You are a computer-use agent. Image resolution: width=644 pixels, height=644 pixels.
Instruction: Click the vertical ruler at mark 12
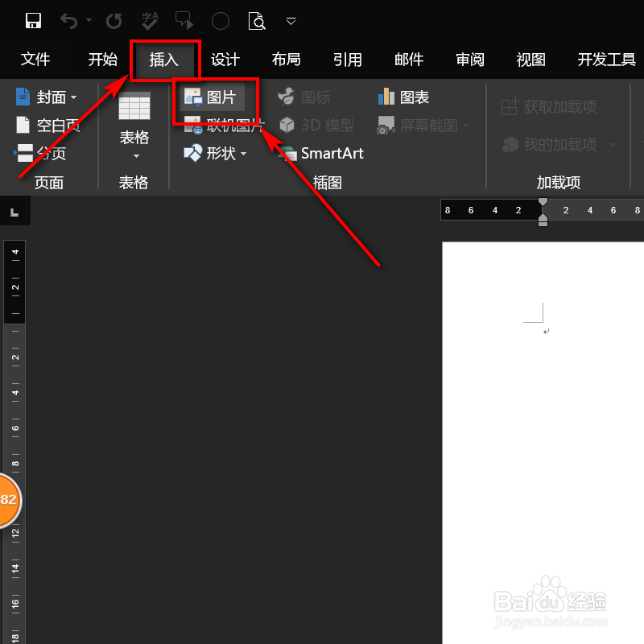click(15, 533)
